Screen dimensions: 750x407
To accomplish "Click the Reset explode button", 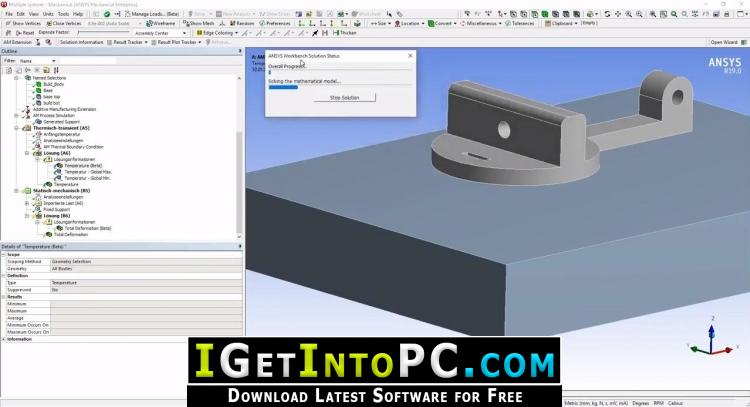I will click(25, 33).
